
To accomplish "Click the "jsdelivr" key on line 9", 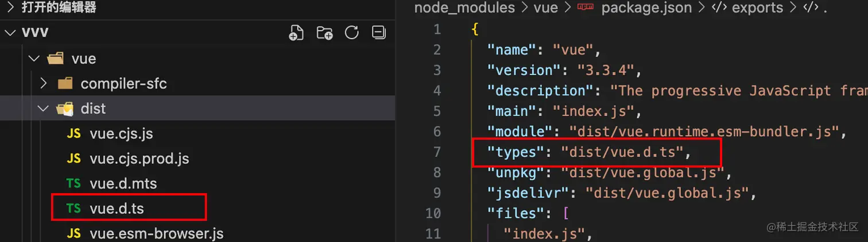I will [x=524, y=193].
